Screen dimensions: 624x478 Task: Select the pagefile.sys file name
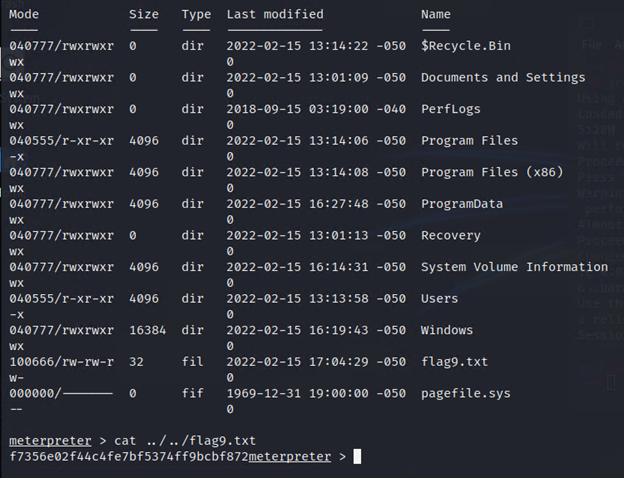pos(465,393)
